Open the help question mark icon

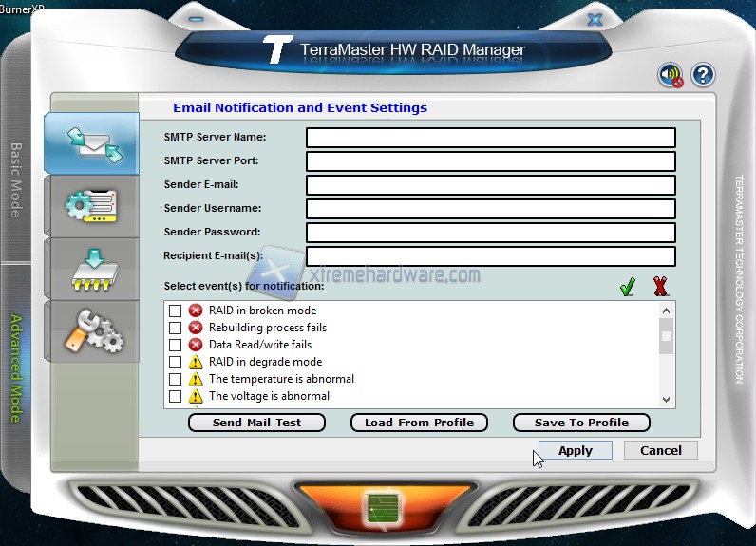tap(702, 75)
